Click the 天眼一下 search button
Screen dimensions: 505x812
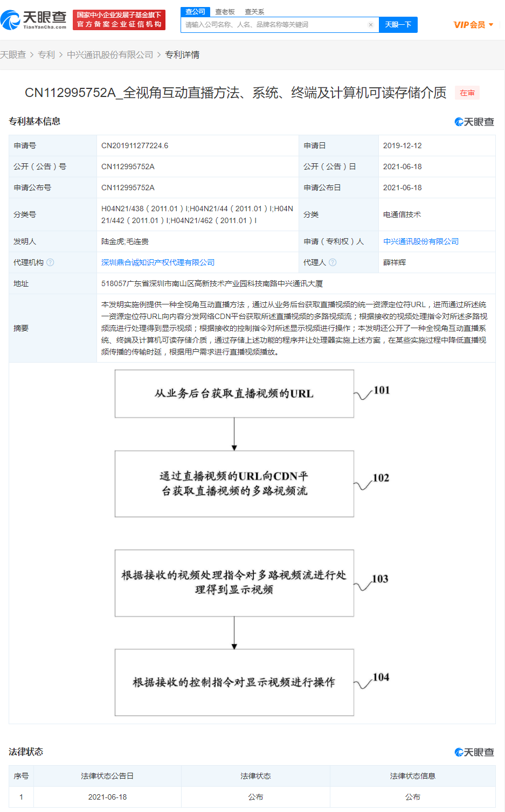point(398,25)
